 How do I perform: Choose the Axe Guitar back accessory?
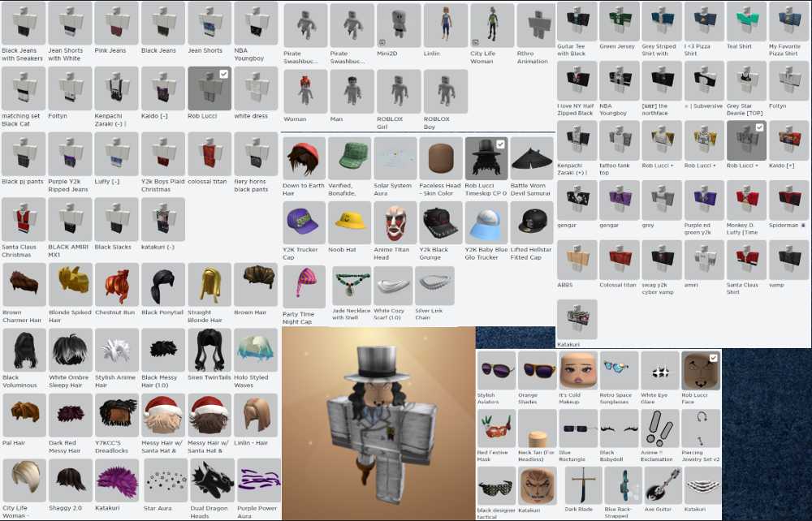664,486
